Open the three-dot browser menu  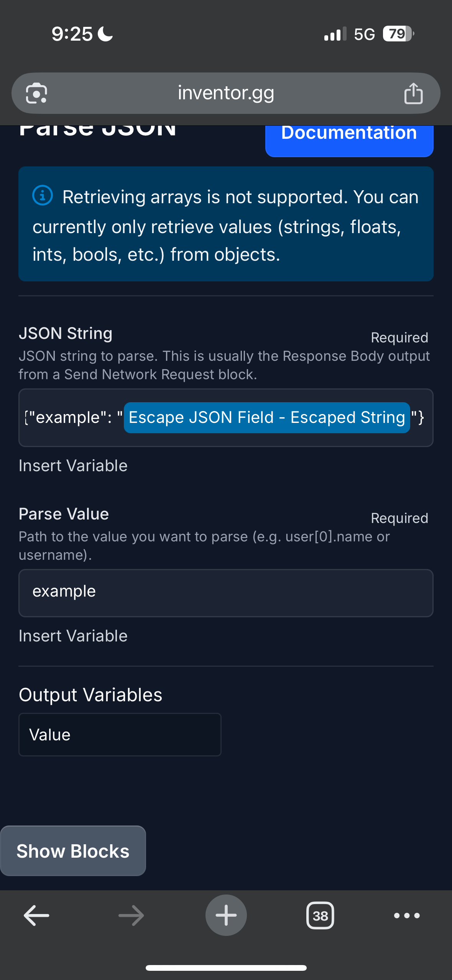point(407,915)
